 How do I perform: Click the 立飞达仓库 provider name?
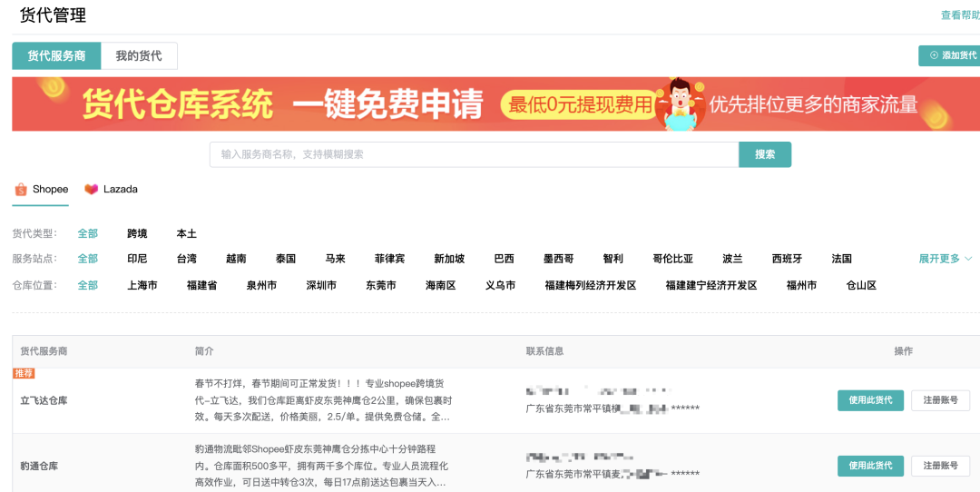coord(44,400)
